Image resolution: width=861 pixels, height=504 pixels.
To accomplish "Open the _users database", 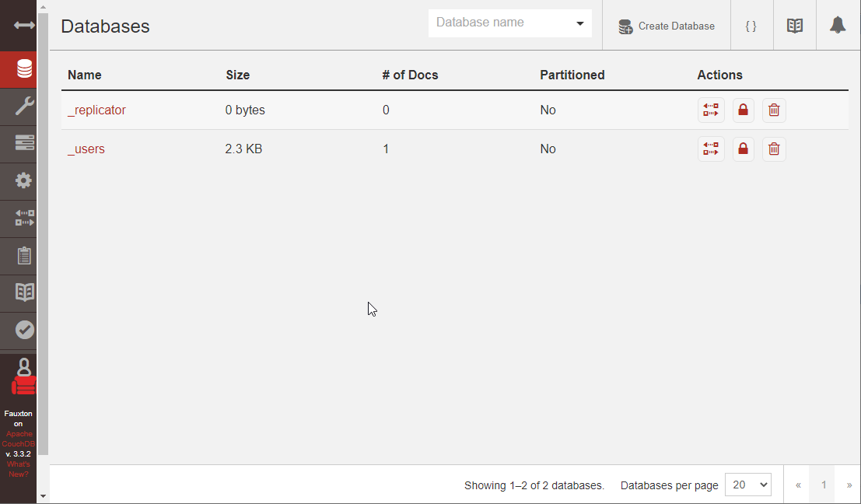I will (86, 149).
